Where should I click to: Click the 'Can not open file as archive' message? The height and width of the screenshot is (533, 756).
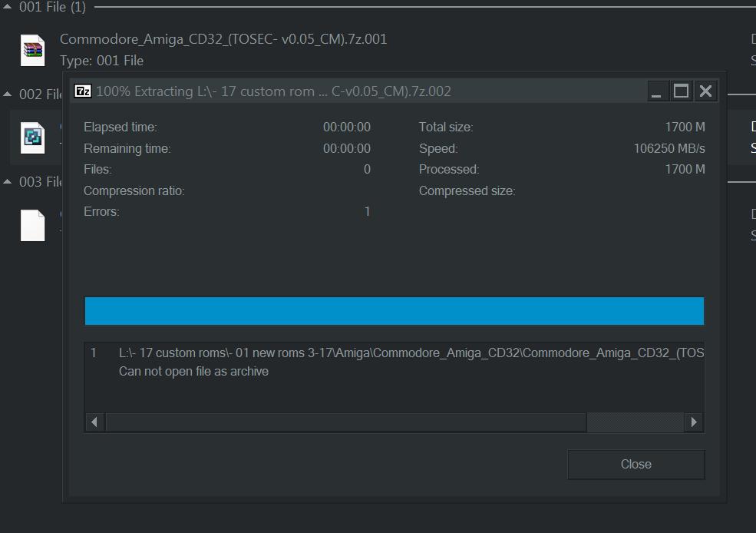[x=194, y=372]
